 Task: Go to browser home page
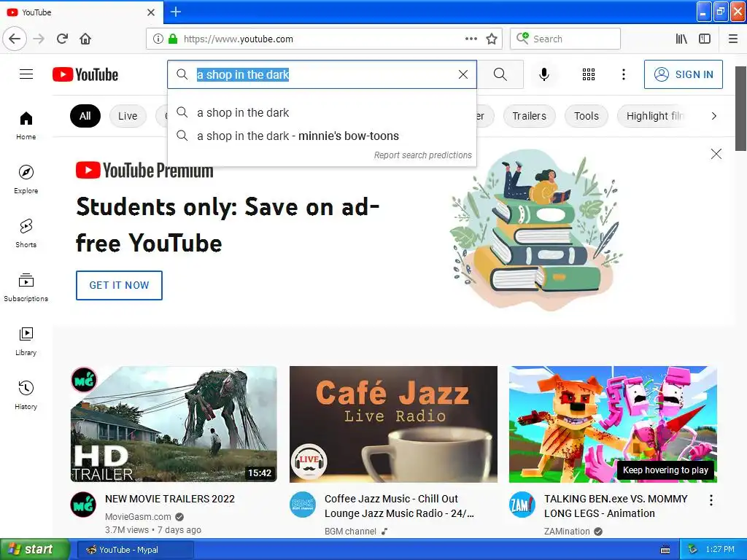85,39
